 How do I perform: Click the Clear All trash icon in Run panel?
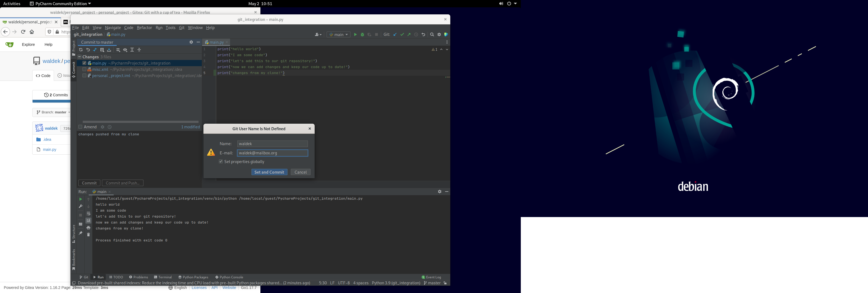coord(88,235)
